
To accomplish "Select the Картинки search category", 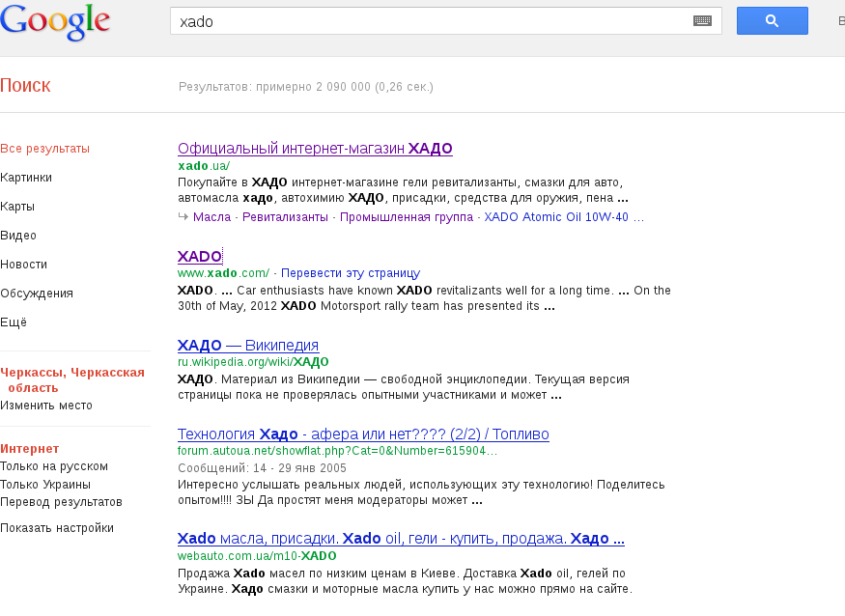I will point(27,178).
